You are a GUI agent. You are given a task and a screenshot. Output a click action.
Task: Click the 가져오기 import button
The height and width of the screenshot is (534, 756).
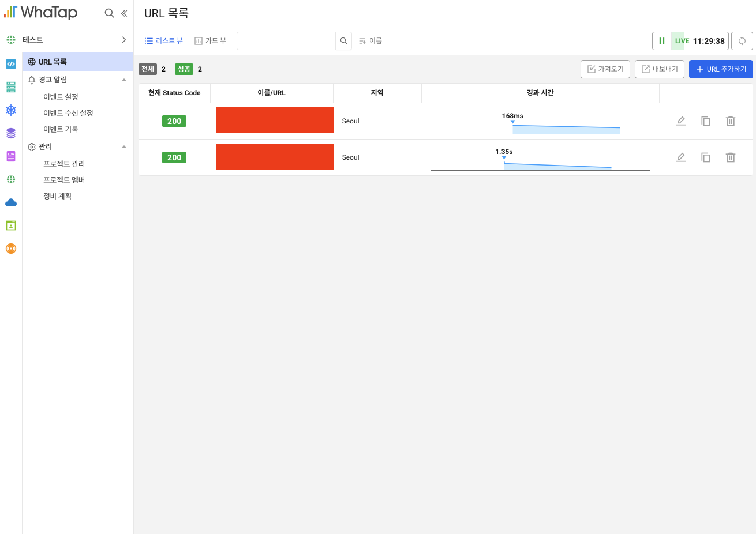pyautogui.click(x=605, y=69)
